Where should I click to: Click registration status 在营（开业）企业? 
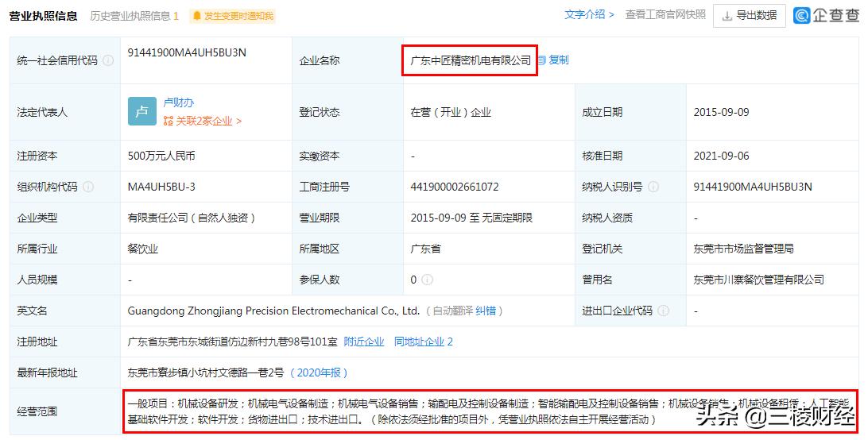[x=451, y=112]
